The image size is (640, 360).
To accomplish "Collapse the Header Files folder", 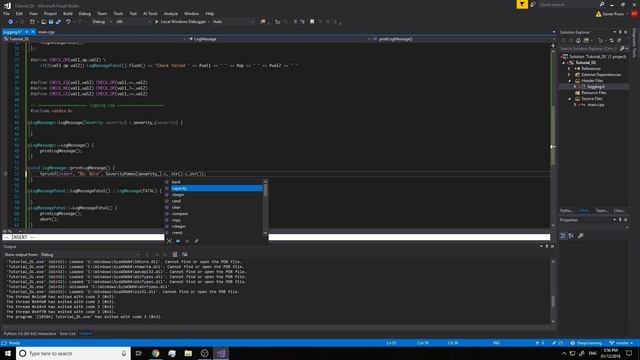I will (569, 81).
